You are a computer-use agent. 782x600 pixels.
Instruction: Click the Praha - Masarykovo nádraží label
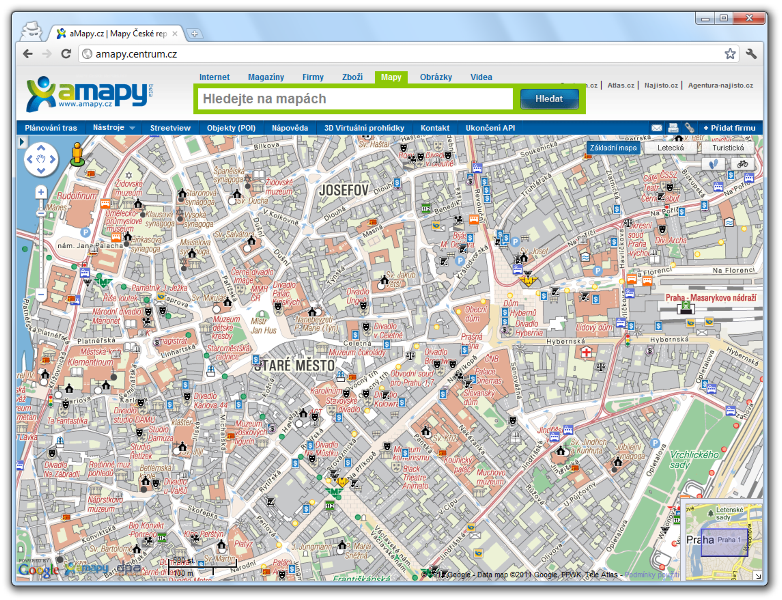(x=711, y=297)
